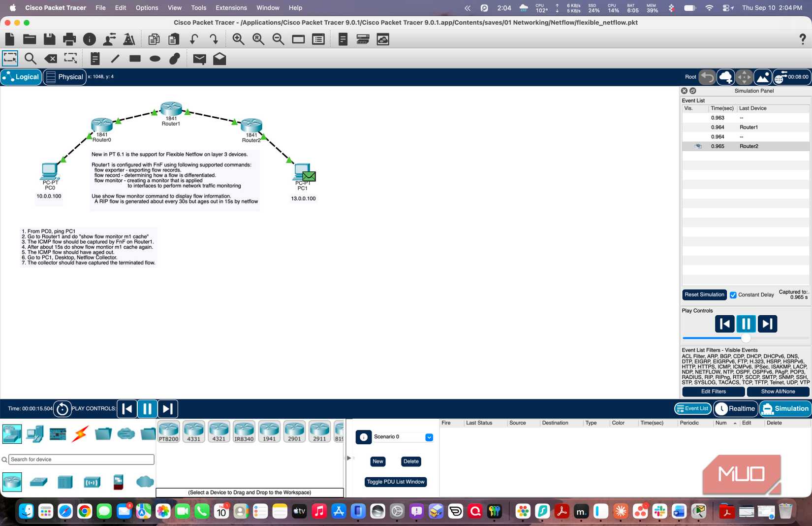Delete the current scenario
812x526 pixels.
[x=411, y=461]
